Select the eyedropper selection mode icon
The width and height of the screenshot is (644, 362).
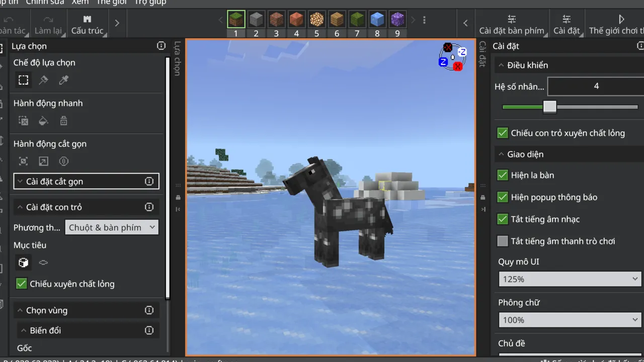(x=63, y=80)
